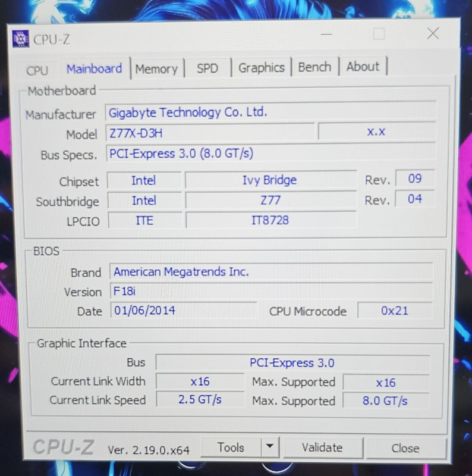The image size is (472, 476).
Task: Click the Tools button
Action: pyautogui.click(x=231, y=447)
